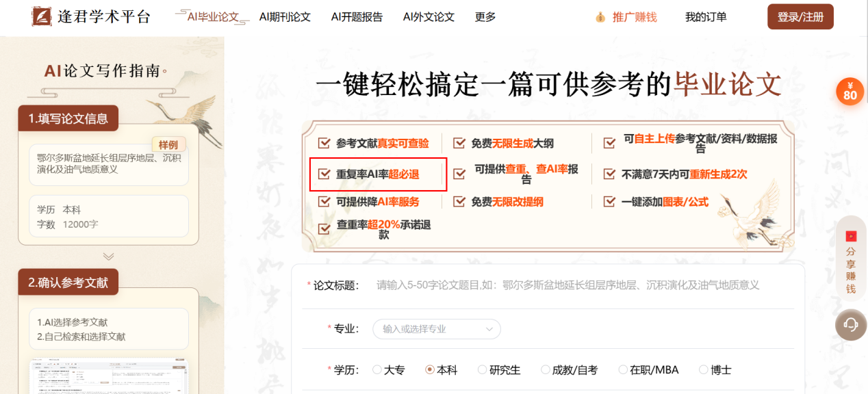Click the checkmark icon beside 可提供查重、查AI率报告
This screenshot has width=868, height=394.
click(x=459, y=174)
